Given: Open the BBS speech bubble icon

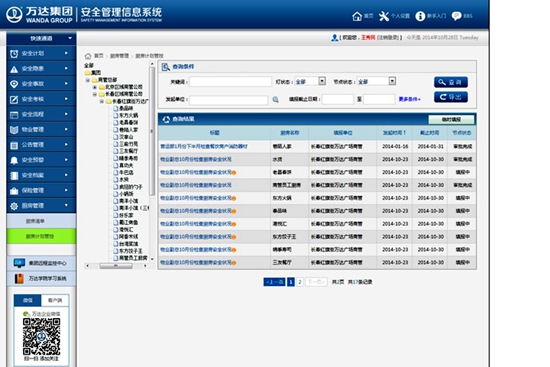Looking at the screenshot, I should pos(456,16).
